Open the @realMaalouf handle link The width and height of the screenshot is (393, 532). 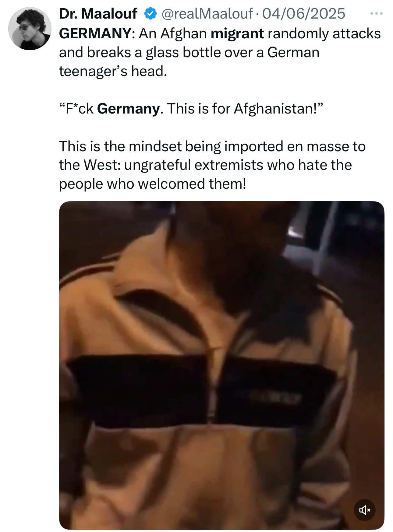click(207, 14)
